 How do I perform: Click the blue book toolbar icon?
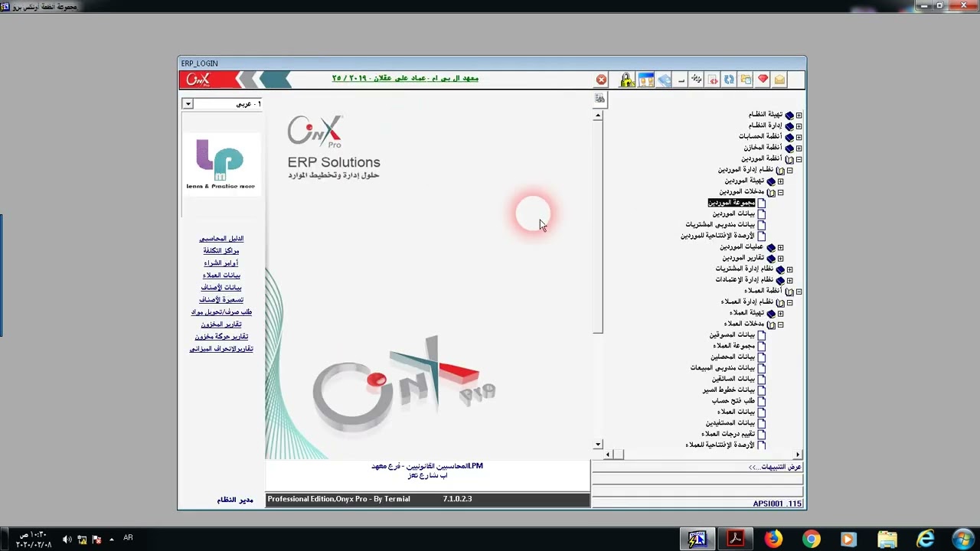(664, 80)
